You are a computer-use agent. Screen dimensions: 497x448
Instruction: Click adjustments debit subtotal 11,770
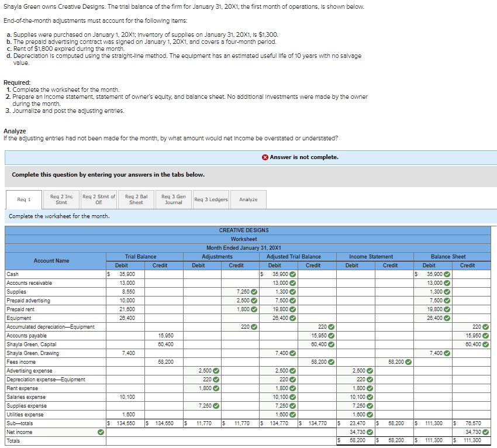click(202, 423)
